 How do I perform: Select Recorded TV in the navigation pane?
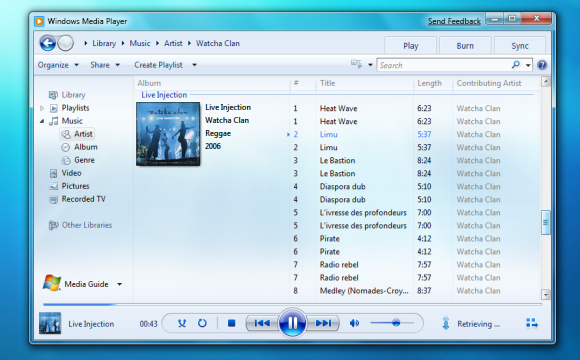(x=84, y=199)
